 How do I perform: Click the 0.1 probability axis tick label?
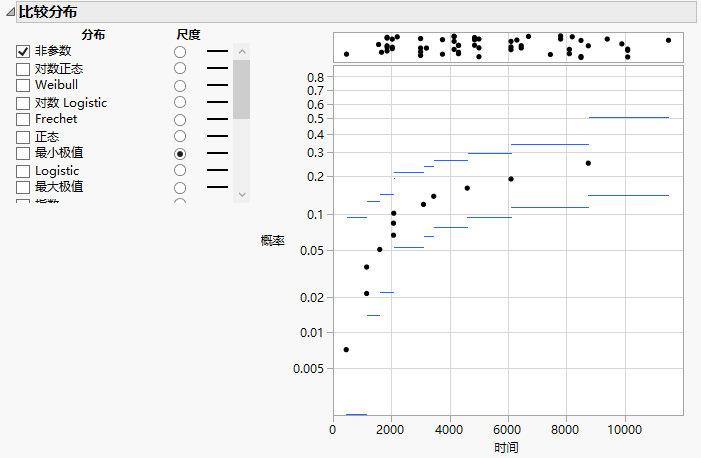point(315,215)
